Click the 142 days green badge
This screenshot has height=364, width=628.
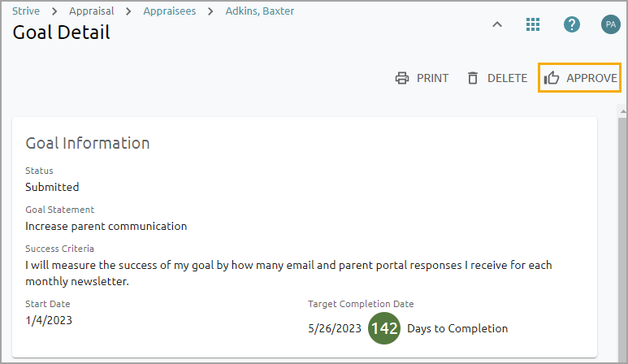[384, 328]
